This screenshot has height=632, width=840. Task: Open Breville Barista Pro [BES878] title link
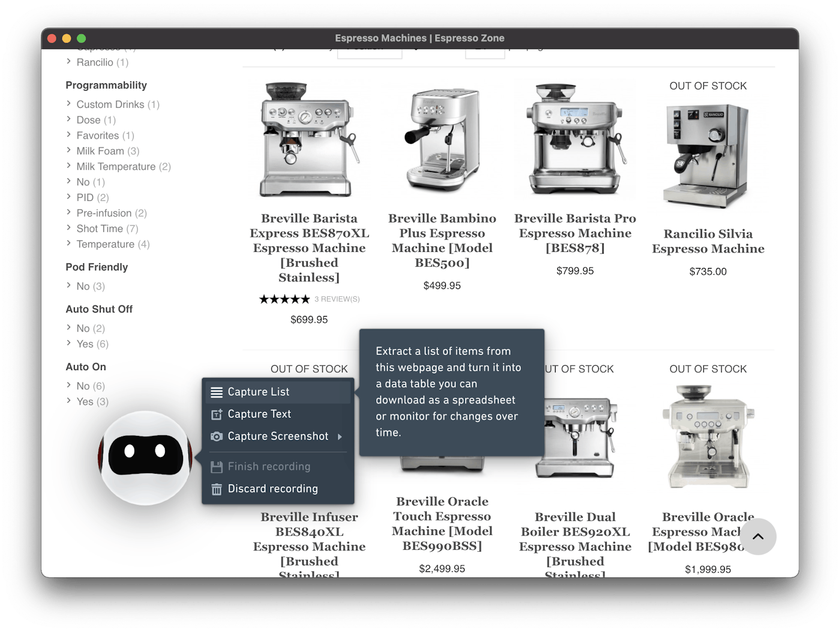coord(575,233)
